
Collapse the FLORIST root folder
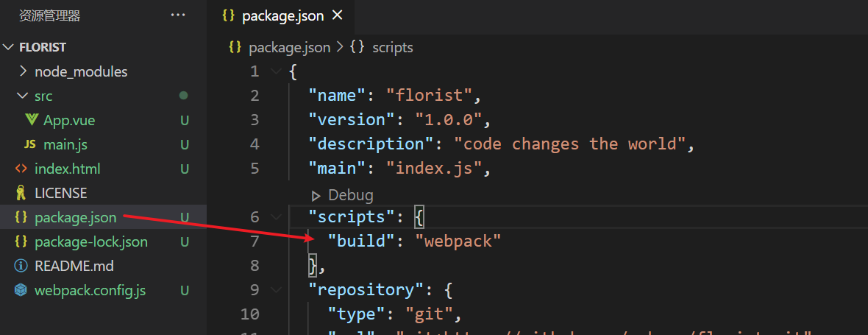coord(8,48)
